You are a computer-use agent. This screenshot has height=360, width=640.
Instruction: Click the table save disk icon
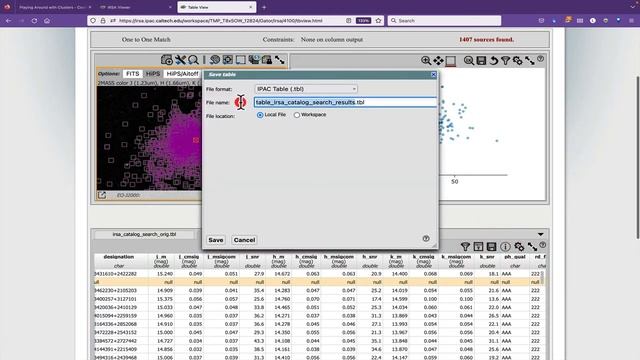(491, 247)
